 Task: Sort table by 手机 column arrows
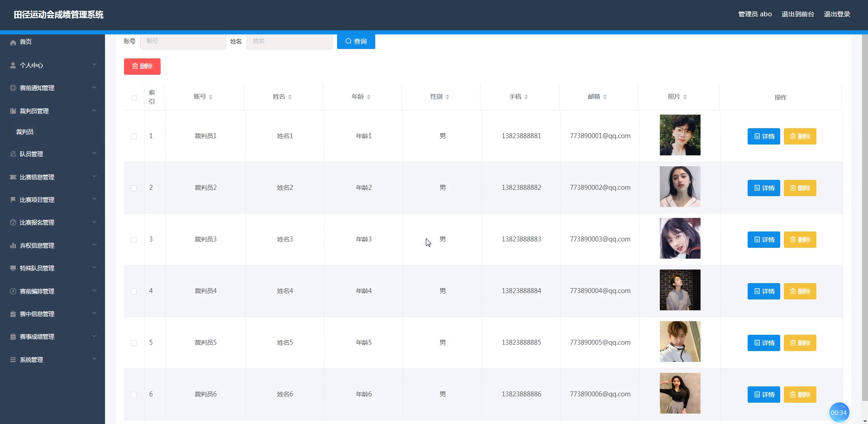526,97
